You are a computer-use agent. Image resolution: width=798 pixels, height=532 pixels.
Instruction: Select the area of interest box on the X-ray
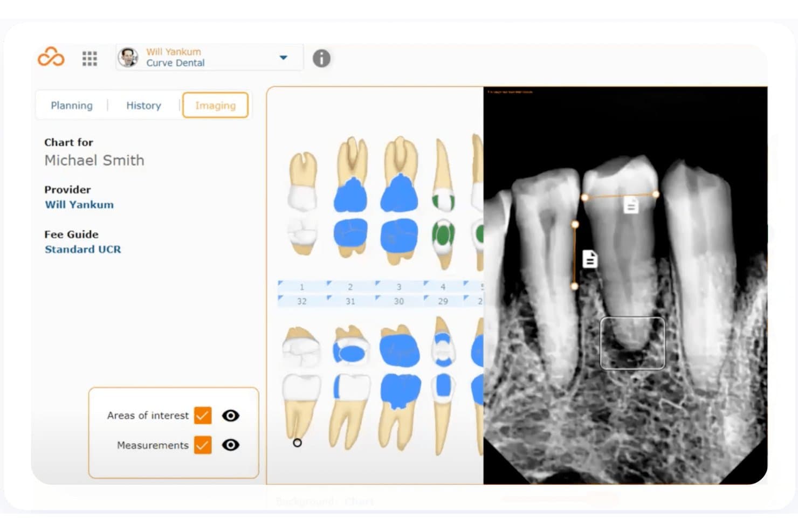point(632,343)
